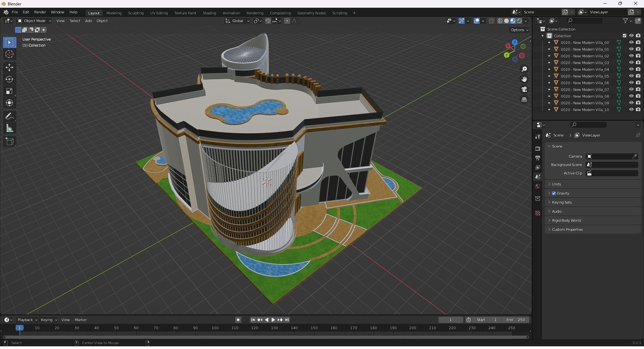Click the End frame value field
This screenshot has height=349, width=644.
pos(516,320)
